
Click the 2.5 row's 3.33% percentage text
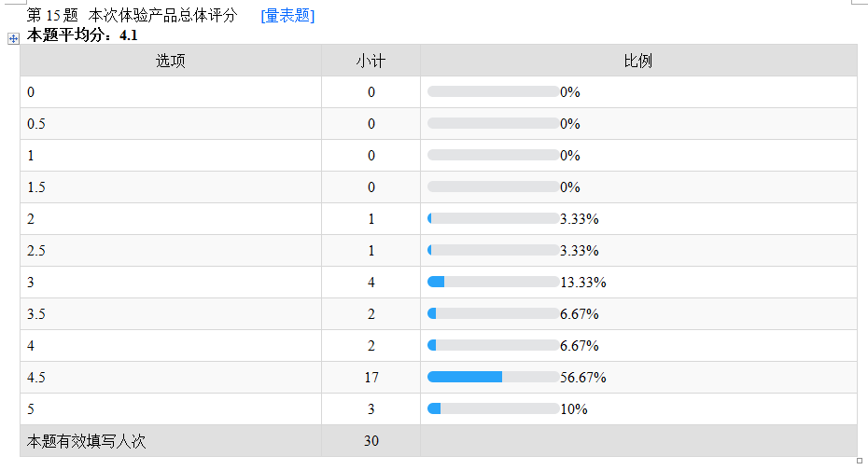pyautogui.click(x=579, y=250)
